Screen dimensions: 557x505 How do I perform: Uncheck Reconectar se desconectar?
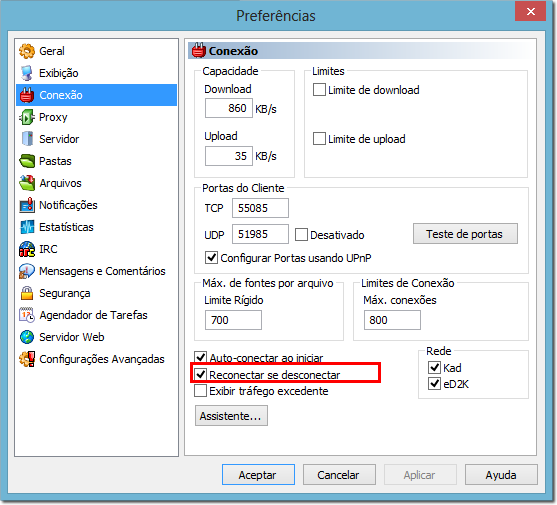201,374
